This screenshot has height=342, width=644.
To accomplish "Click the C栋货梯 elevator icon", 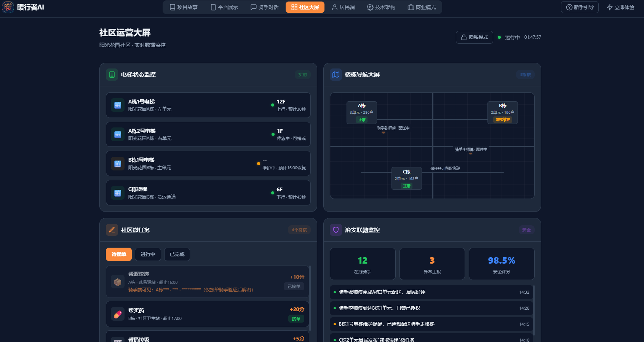I will 118,193.
